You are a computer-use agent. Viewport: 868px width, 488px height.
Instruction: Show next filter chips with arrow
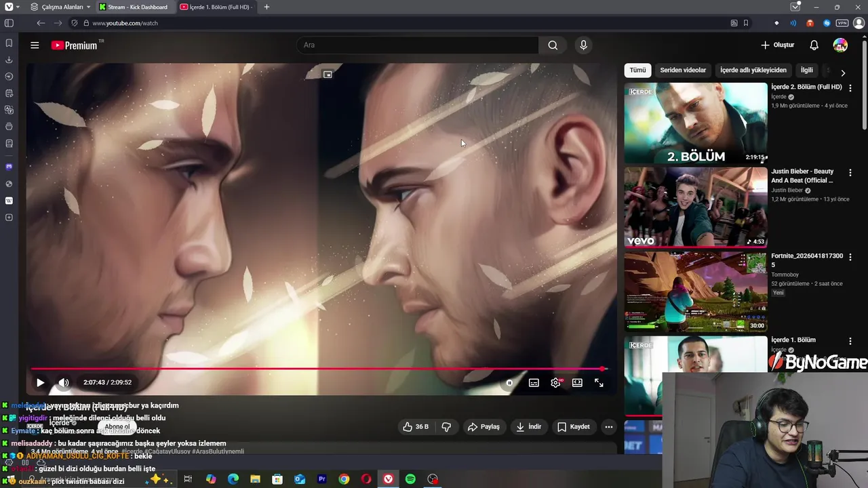(x=843, y=73)
